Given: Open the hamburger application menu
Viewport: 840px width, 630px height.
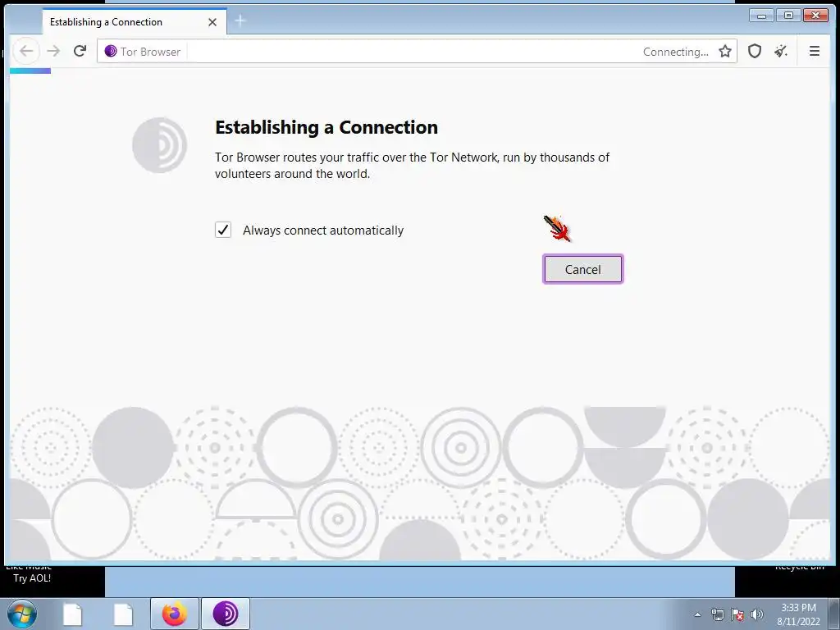Looking at the screenshot, I should point(815,52).
